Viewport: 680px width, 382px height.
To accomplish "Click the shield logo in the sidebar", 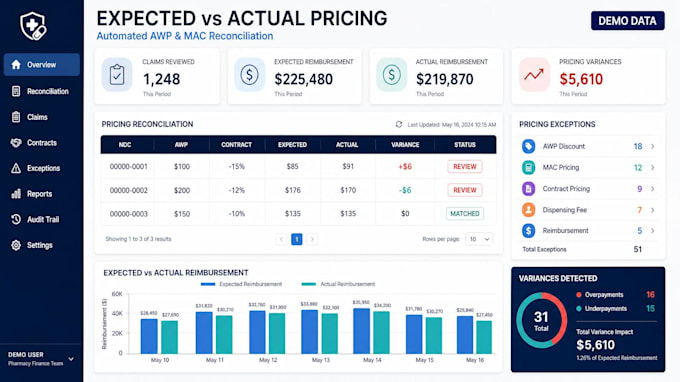I will click(x=33, y=26).
